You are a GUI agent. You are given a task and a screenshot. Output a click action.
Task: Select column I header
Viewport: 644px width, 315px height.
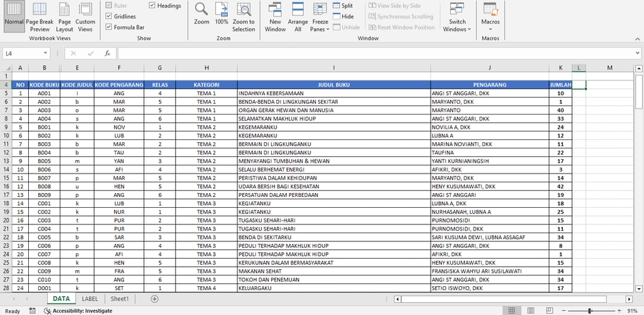[333, 68]
